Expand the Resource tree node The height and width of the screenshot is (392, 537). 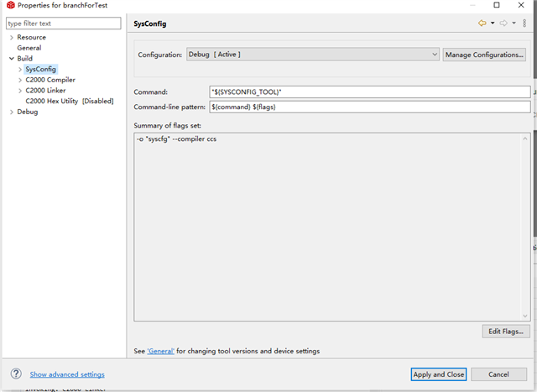coord(11,38)
